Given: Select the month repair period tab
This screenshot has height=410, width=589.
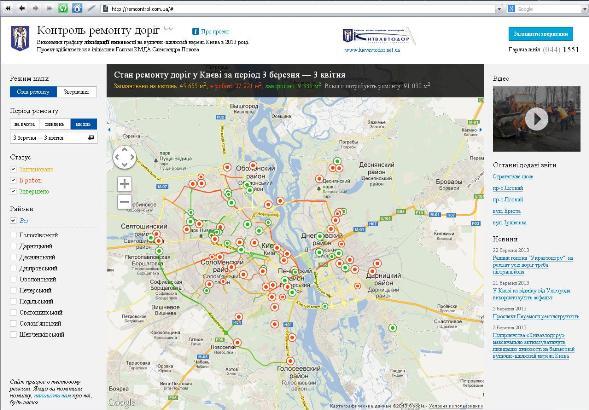Looking at the screenshot, I should tap(83, 124).
